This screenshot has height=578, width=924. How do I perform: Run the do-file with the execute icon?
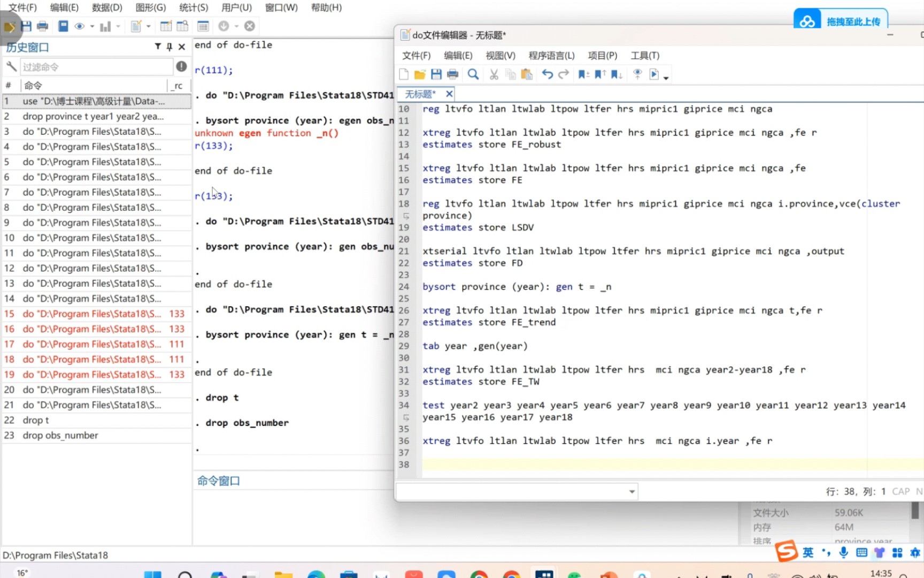654,74
